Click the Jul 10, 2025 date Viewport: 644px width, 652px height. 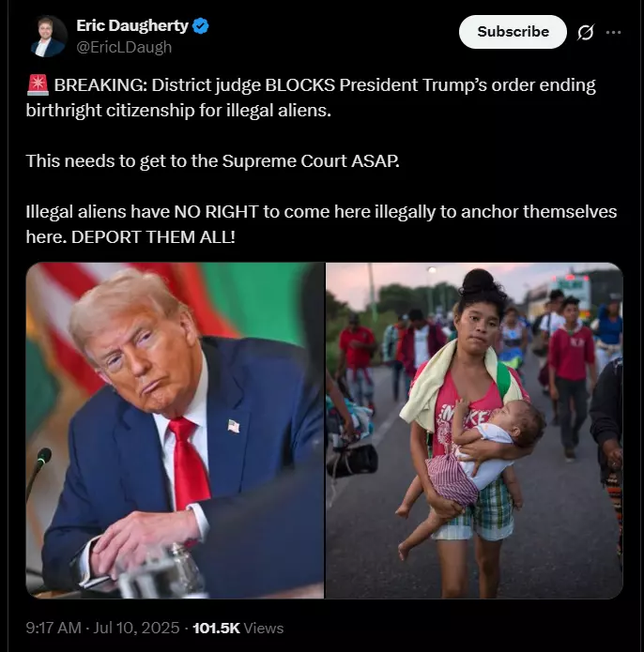pos(136,628)
